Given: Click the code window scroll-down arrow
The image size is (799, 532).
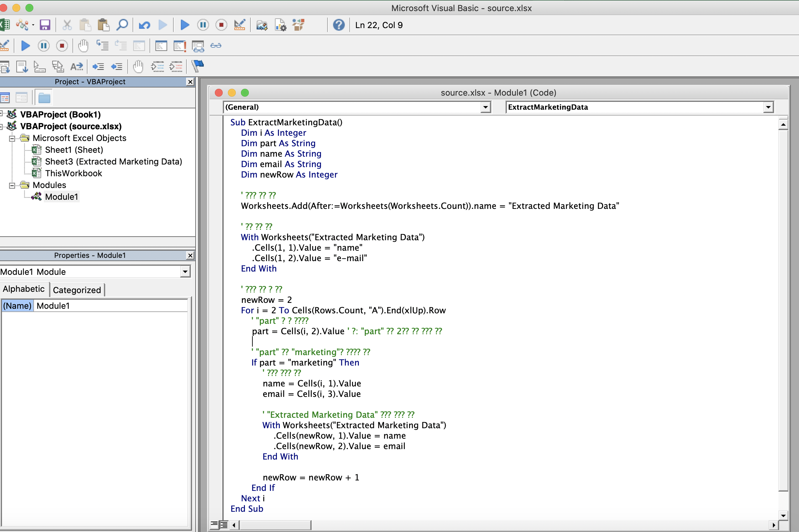Looking at the screenshot, I should point(783,516).
